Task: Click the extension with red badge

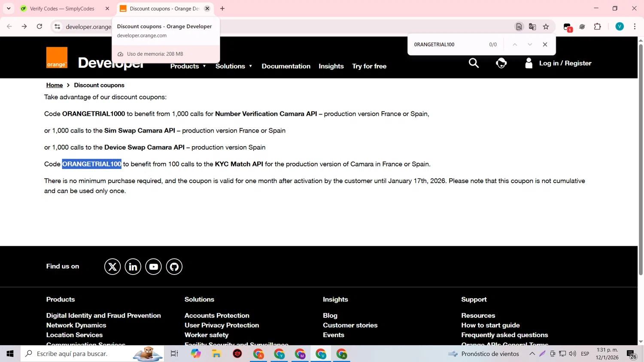Action: point(568,27)
